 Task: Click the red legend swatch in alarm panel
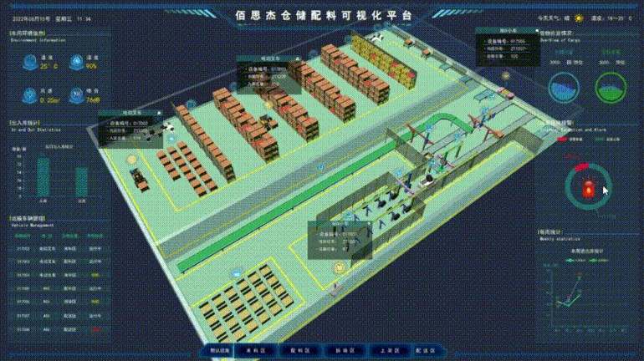(x=562, y=140)
